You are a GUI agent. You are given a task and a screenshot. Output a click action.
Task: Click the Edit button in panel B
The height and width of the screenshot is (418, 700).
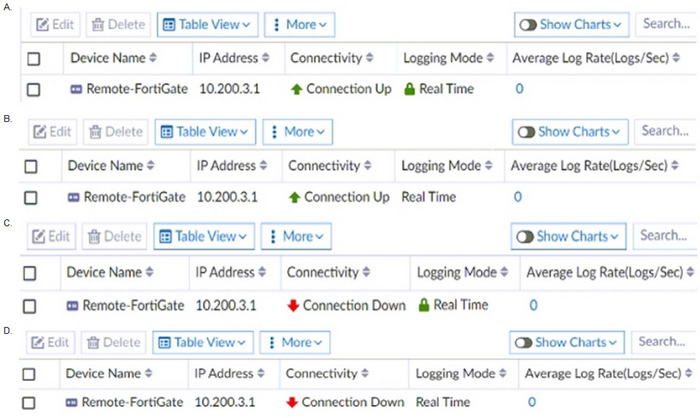tap(53, 132)
